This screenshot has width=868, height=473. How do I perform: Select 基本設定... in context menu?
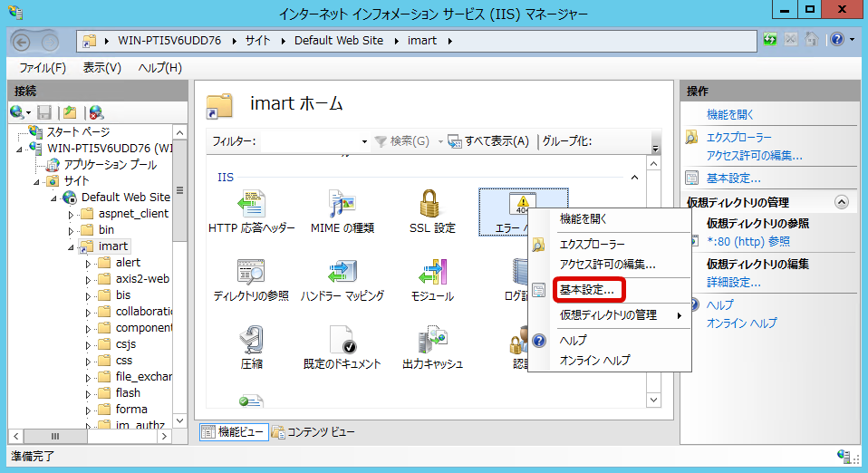(587, 290)
